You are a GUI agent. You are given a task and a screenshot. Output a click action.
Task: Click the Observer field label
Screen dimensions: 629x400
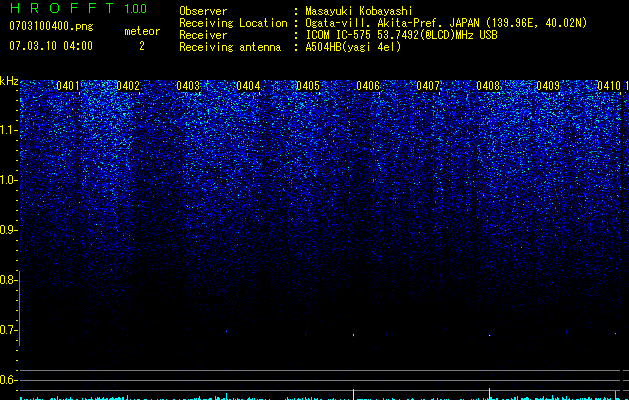pos(203,11)
